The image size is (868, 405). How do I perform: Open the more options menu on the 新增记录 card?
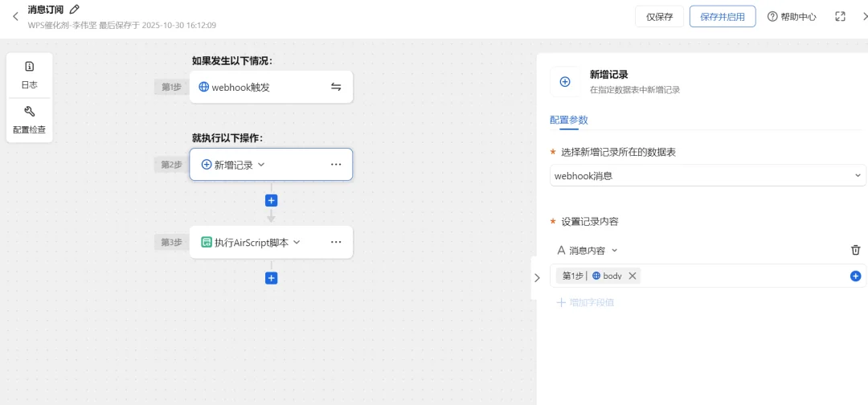[336, 164]
